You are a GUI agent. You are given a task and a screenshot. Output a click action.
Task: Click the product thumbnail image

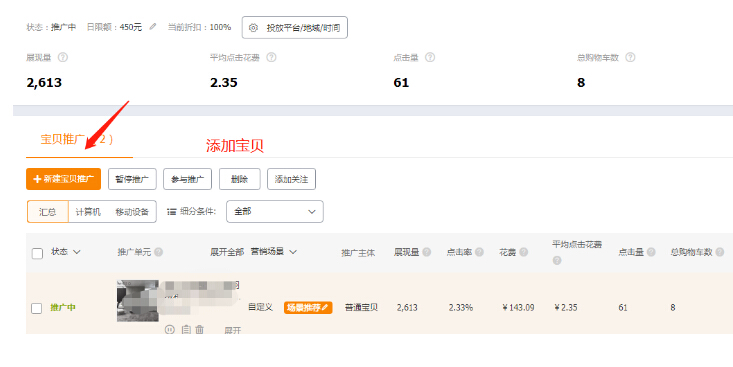[x=138, y=301]
